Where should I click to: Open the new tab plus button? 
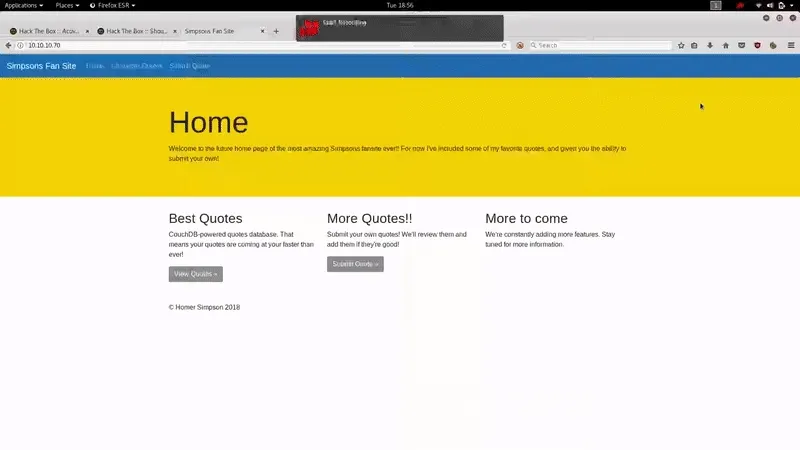pyautogui.click(x=276, y=31)
